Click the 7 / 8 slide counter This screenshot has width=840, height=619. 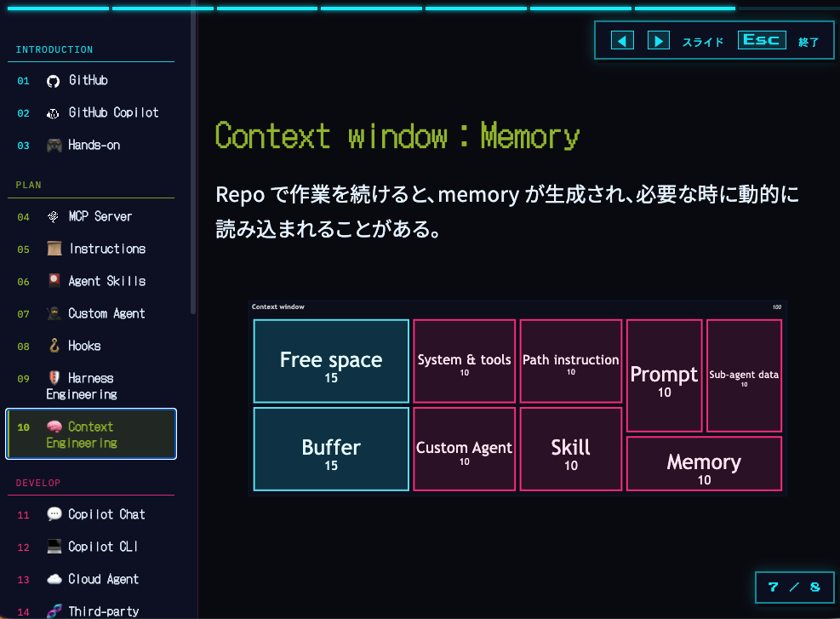794,587
